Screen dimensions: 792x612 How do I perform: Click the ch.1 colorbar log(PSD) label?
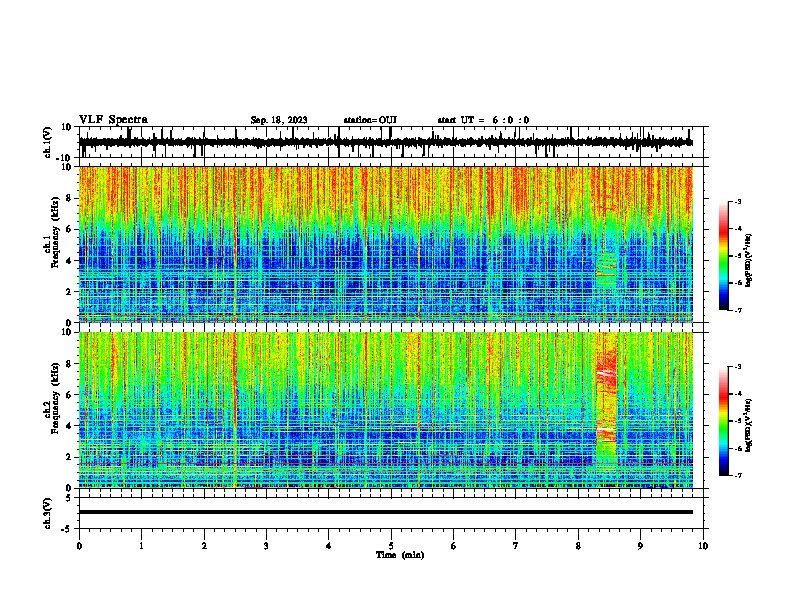pyautogui.click(x=748, y=261)
